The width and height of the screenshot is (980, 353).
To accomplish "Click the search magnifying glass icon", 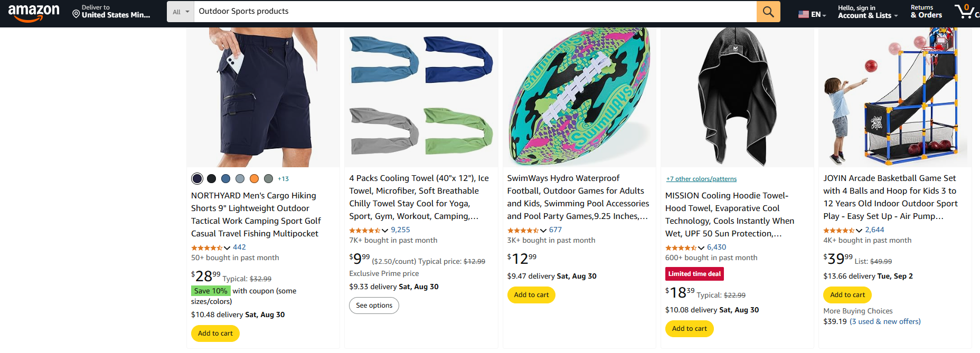I will click(768, 11).
